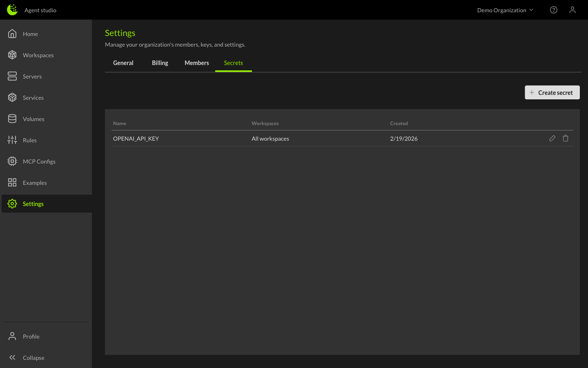The height and width of the screenshot is (368, 588).
Task: Open the Demo Organization dropdown
Action: (x=505, y=10)
